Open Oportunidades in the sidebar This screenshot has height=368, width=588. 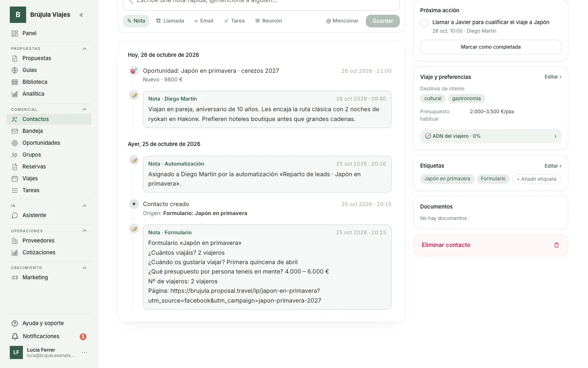pyautogui.click(x=49, y=143)
